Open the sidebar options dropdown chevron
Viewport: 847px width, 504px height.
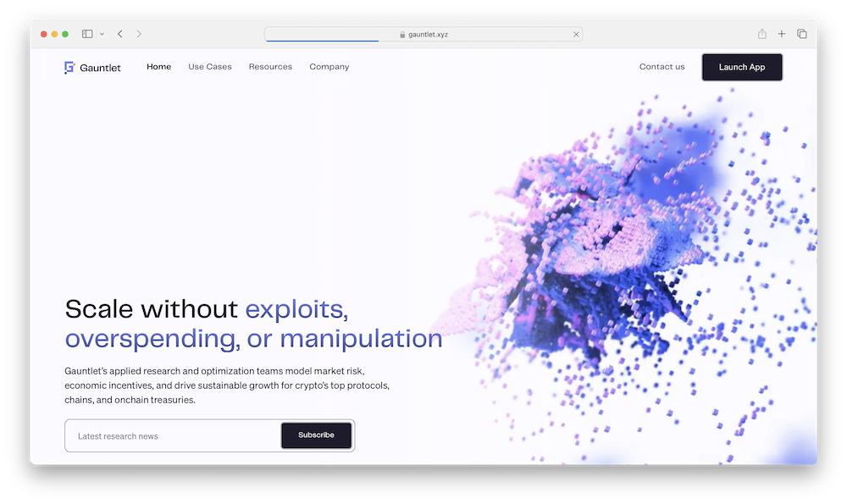click(102, 34)
